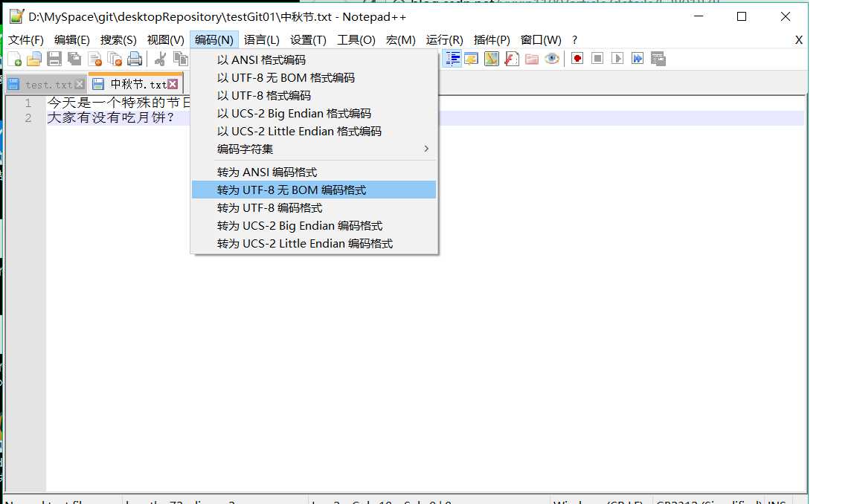Collapse the open 编码(N) menu
This screenshot has width=857, height=504.
(214, 40)
